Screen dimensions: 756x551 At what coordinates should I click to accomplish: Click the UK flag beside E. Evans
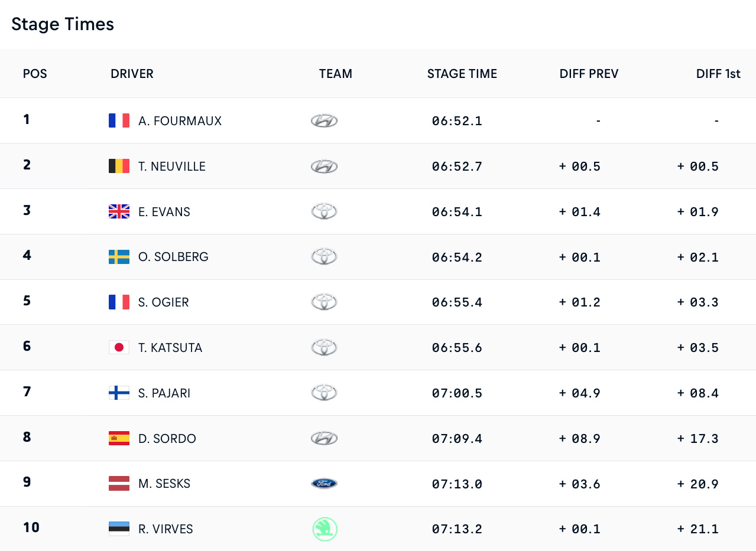[119, 211]
